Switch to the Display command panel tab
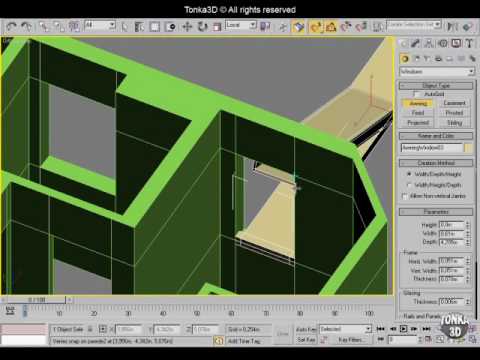The width and height of the screenshot is (480, 360). point(456,44)
